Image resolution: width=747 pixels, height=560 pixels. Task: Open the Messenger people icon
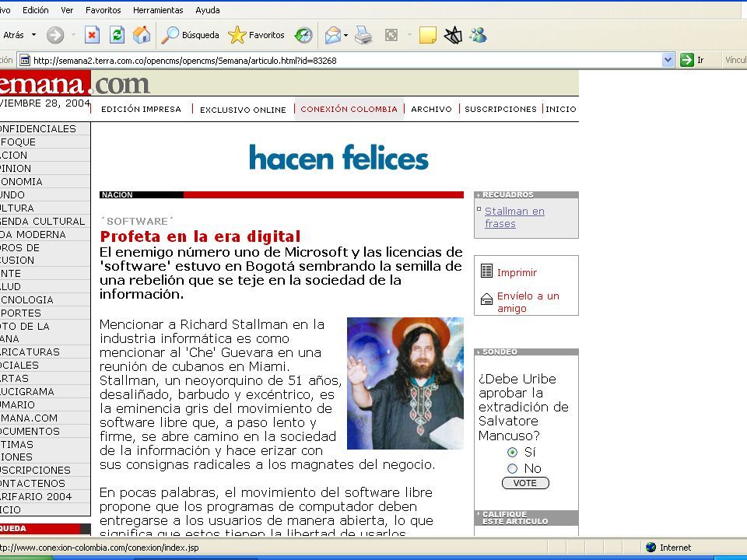[x=478, y=35]
